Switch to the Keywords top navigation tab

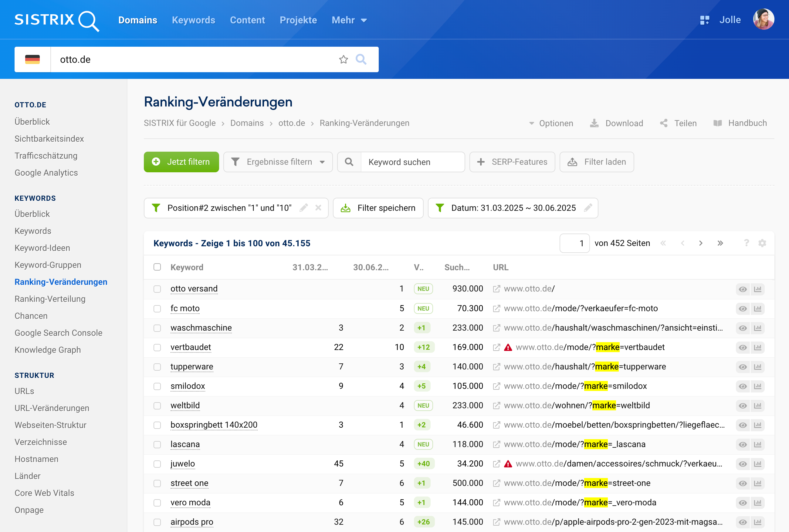click(193, 20)
